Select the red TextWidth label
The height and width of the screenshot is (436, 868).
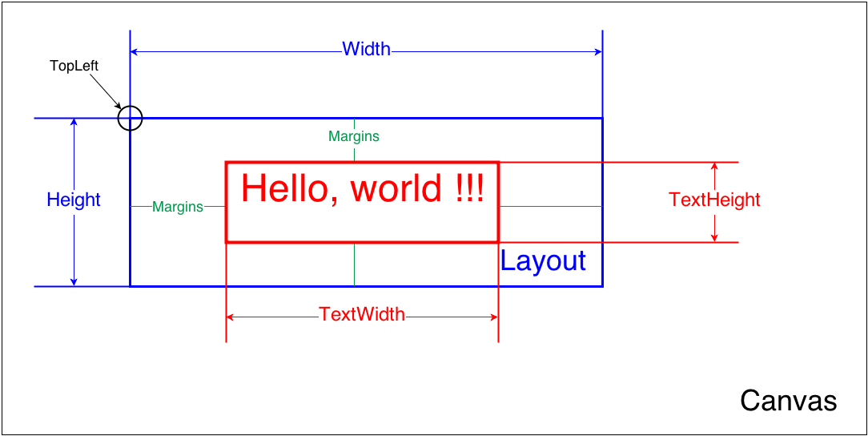point(362,314)
